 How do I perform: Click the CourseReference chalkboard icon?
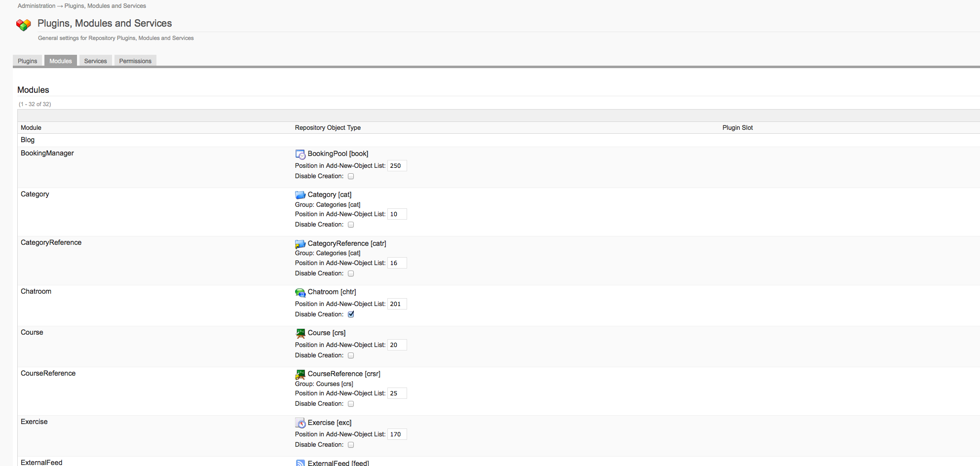[300, 374]
